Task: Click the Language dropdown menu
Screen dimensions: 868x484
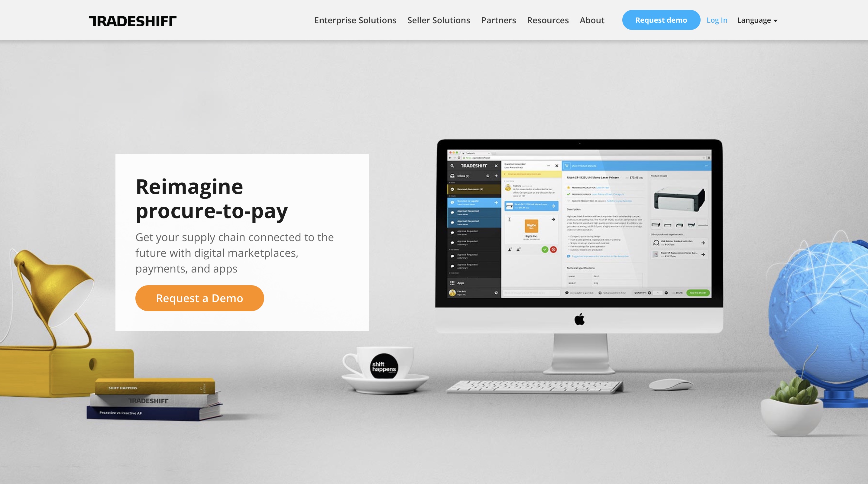Action: click(x=757, y=20)
